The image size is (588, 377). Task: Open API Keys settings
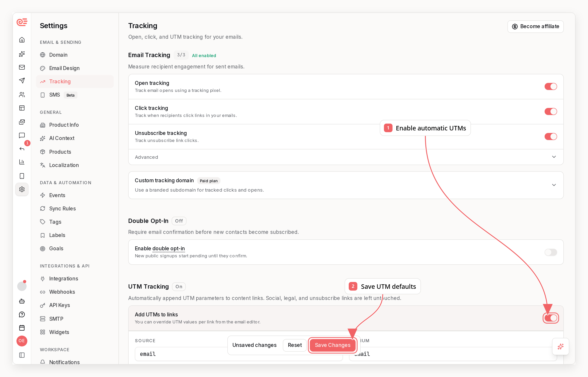tap(75, 305)
